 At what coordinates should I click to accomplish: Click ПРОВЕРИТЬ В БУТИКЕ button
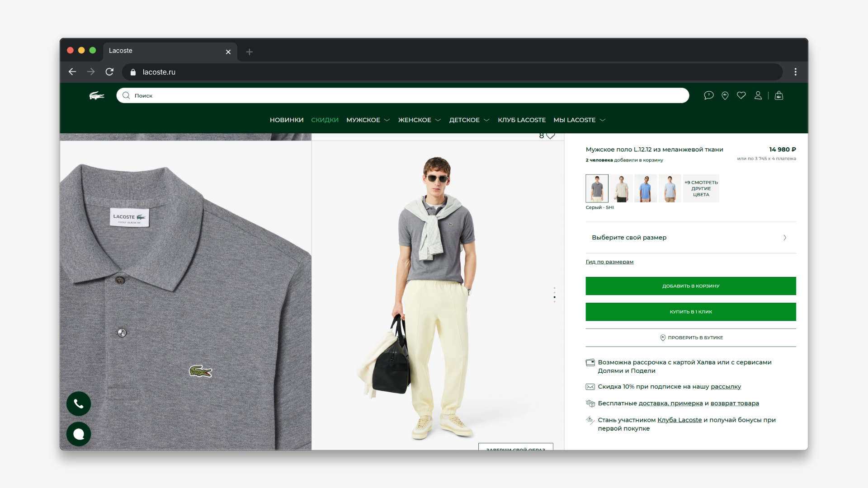click(691, 338)
